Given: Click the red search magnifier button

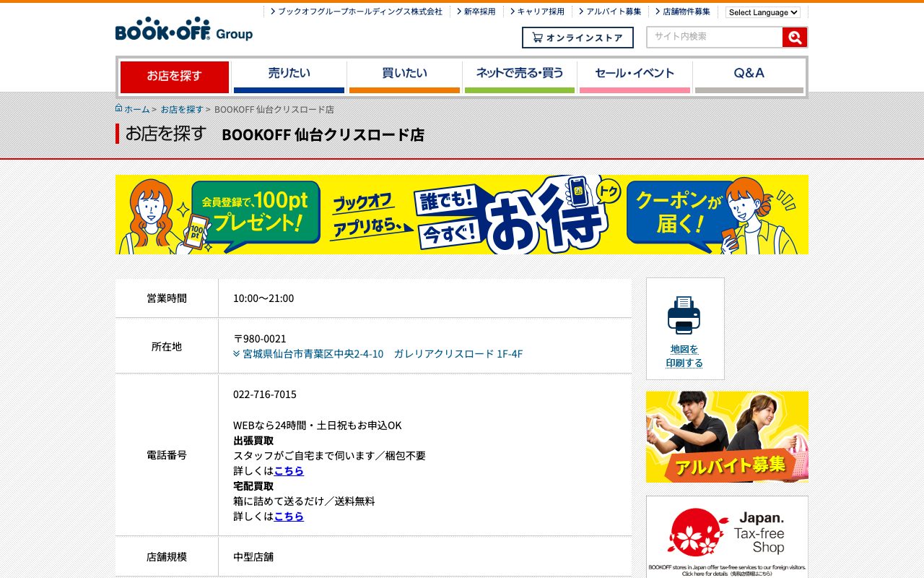Looking at the screenshot, I should tap(794, 38).
